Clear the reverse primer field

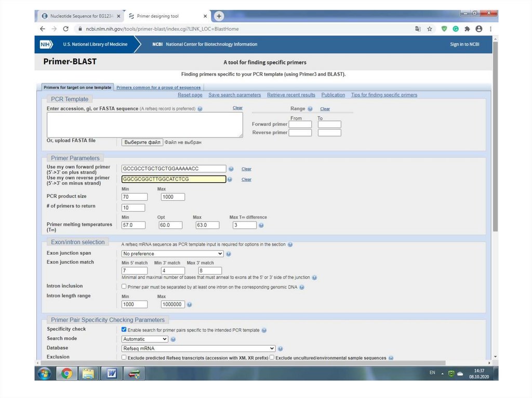pyautogui.click(x=246, y=180)
